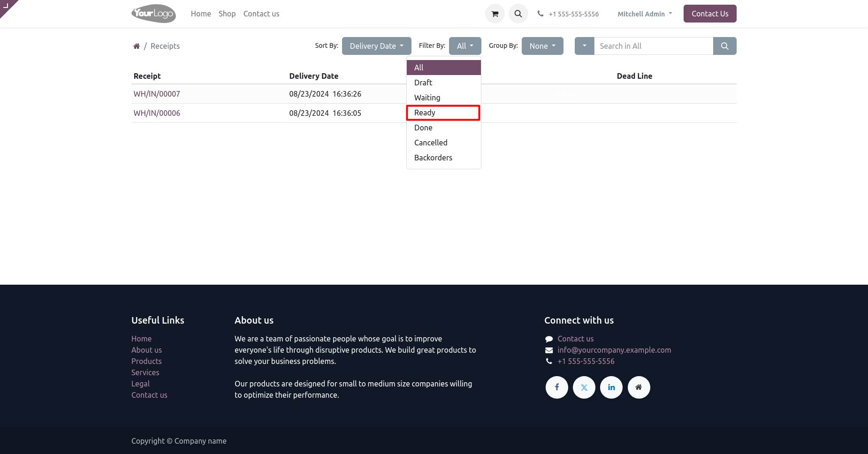Open the search field options dropdown
This screenshot has height=454, width=868.
click(x=584, y=46)
